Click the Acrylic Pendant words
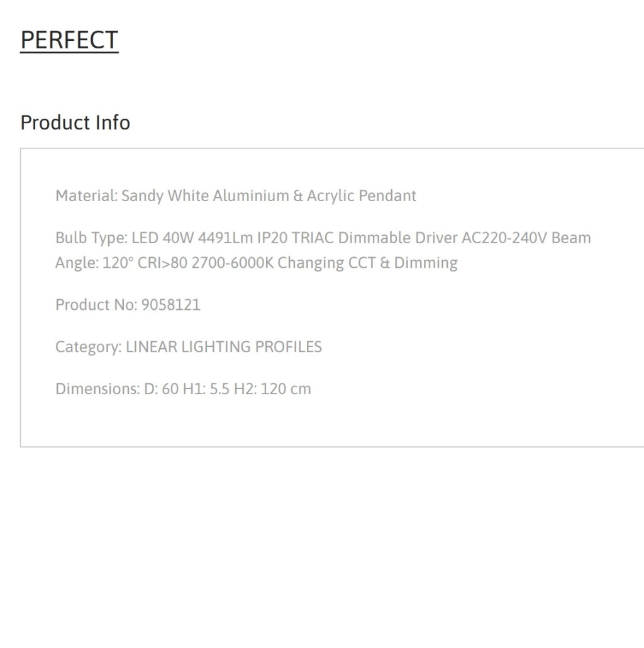 (362, 195)
